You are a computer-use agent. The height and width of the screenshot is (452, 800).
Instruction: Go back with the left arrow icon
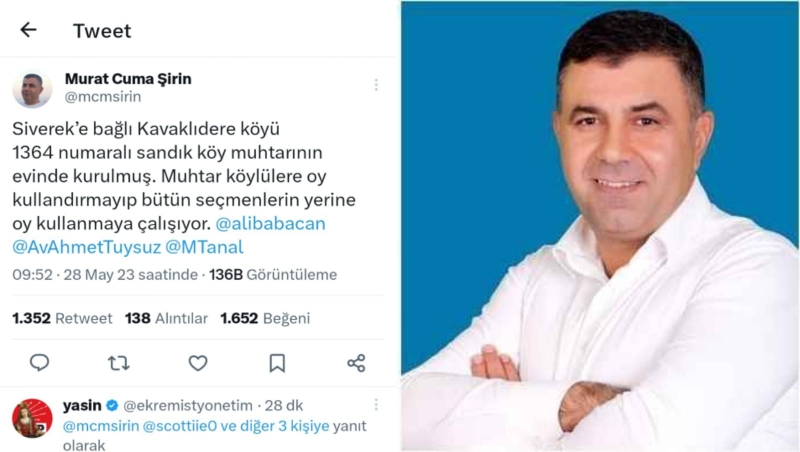(28, 30)
